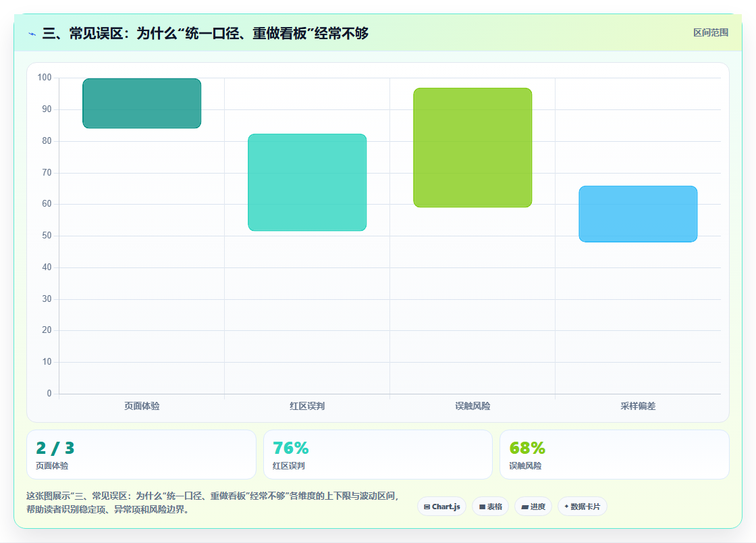Click the y-axis value 0
Image resolution: width=756 pixels, height=543 pixels.
pos(49,394)
